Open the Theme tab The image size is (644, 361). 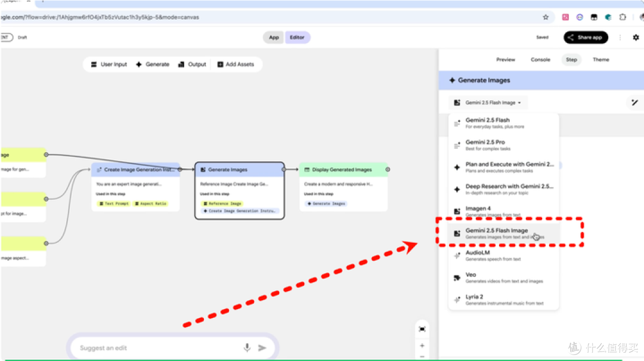[601, 60]
